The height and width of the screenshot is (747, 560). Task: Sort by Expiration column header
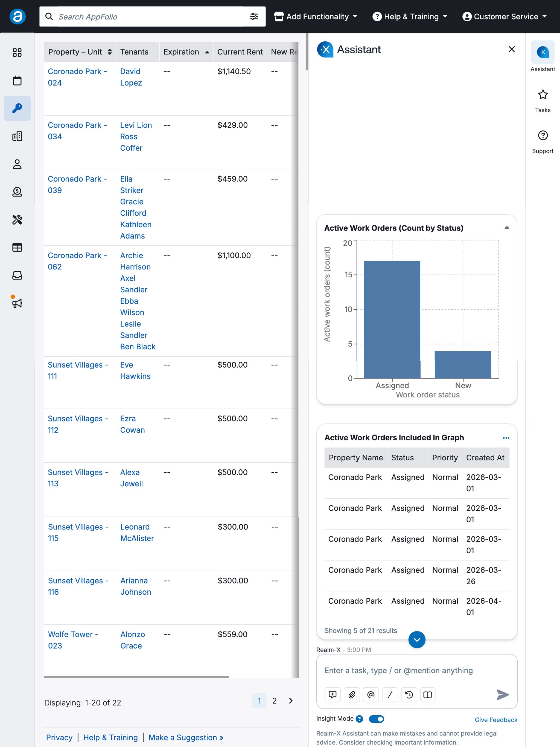[x=186, y=52]
